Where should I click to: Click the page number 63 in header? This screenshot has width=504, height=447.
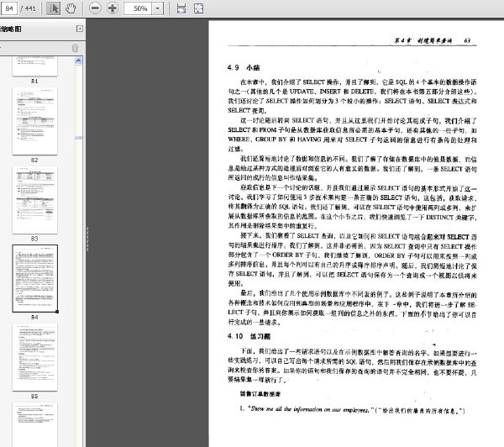[467, 40]
